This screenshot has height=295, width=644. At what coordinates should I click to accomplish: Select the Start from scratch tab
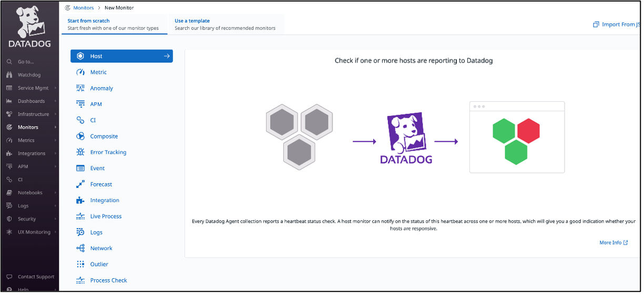pos(113,24)
